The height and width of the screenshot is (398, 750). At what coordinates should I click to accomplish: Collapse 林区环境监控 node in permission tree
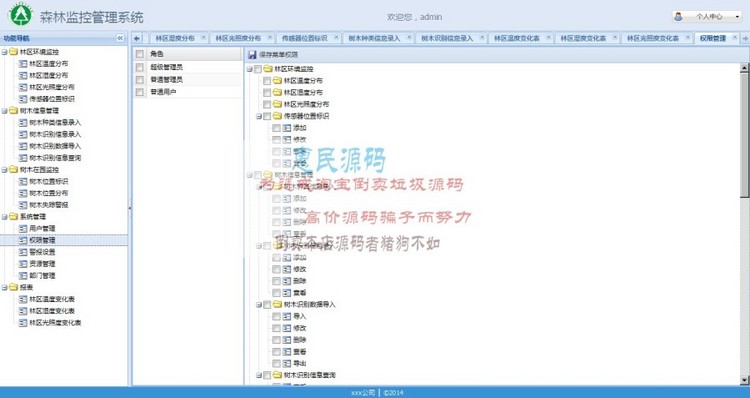[x=249, y=69]
